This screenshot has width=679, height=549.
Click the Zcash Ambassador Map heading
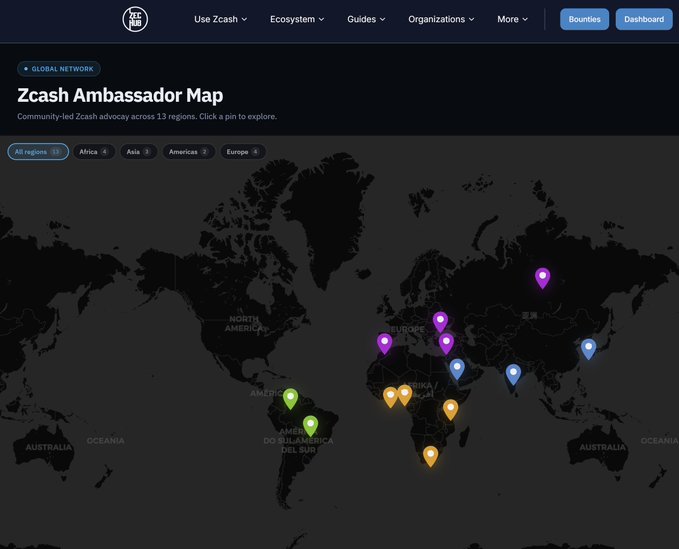pyautogui.click(x=120, y=95)
